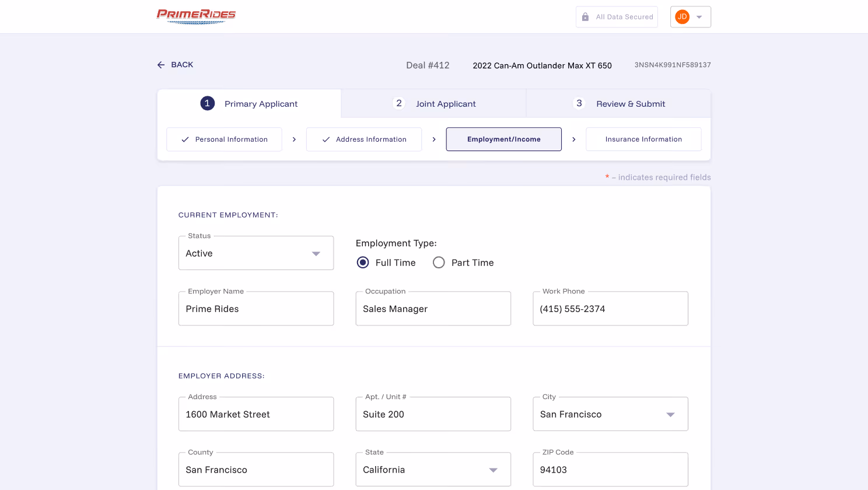The width and height of the screenshot is (868, 490).
Task: Open the Address Information step
Action: tap(364, 139)
